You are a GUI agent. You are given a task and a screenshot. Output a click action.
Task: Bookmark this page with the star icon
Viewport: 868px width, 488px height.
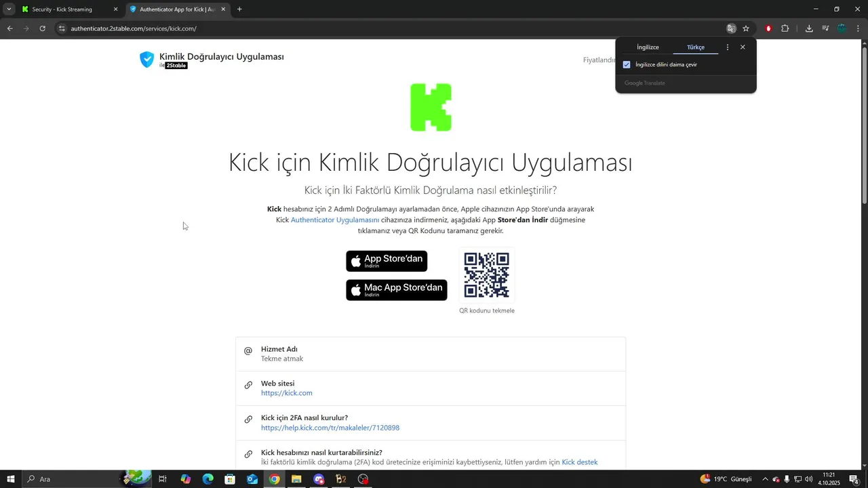coord(746,28)
